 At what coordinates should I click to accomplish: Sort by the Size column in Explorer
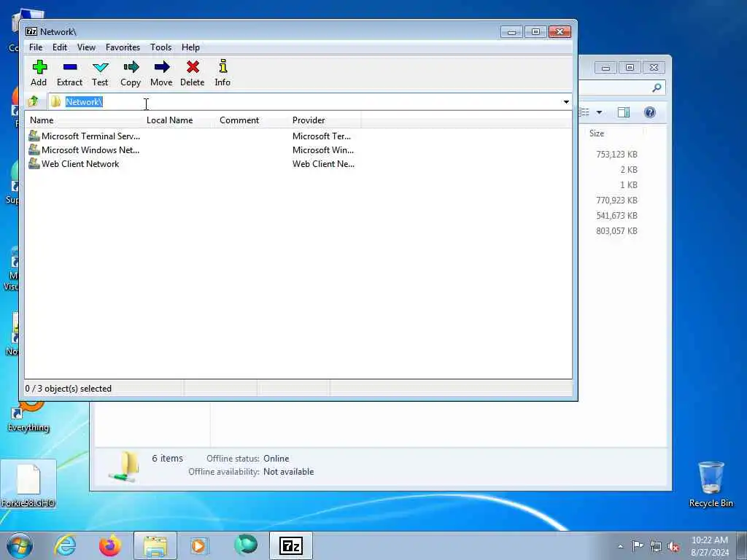click(x=597, y=133)
